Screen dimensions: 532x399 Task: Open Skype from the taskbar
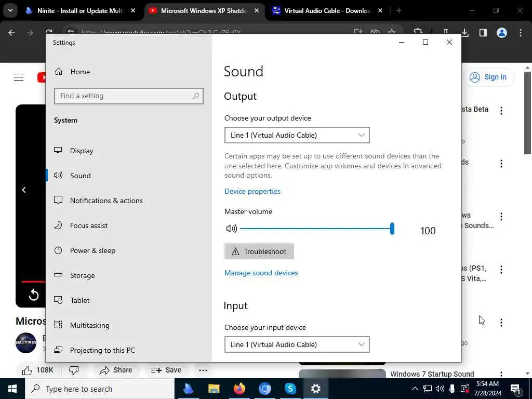[x=290, y=389]
